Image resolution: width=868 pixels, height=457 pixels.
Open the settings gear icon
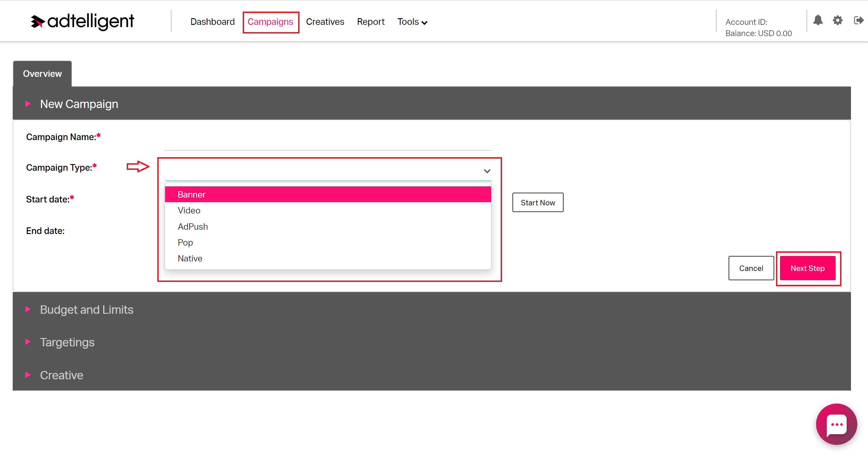[x=838, y=21]
